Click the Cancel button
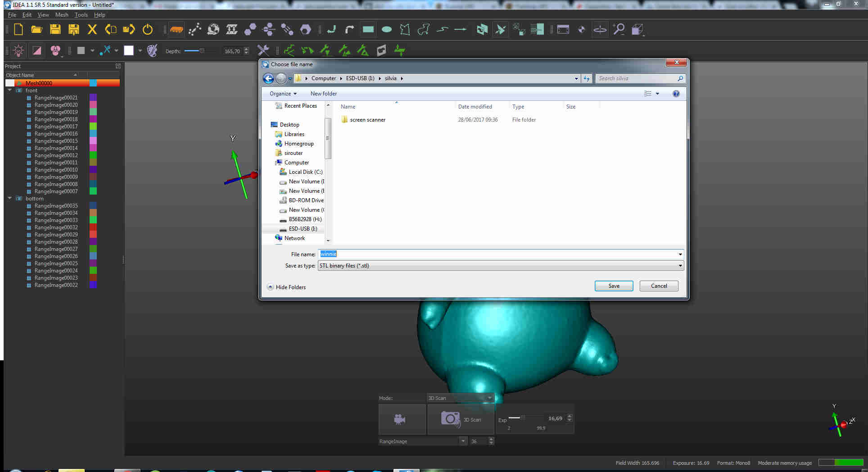The width and height of the screenshot is (868, 472). 659,286
